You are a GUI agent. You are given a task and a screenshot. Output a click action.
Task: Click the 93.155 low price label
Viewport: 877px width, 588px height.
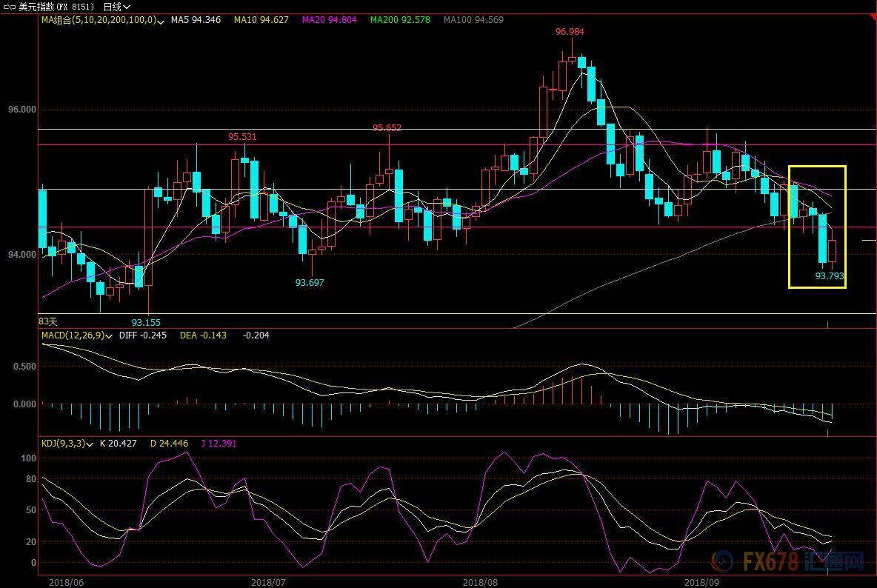[146, 322]
